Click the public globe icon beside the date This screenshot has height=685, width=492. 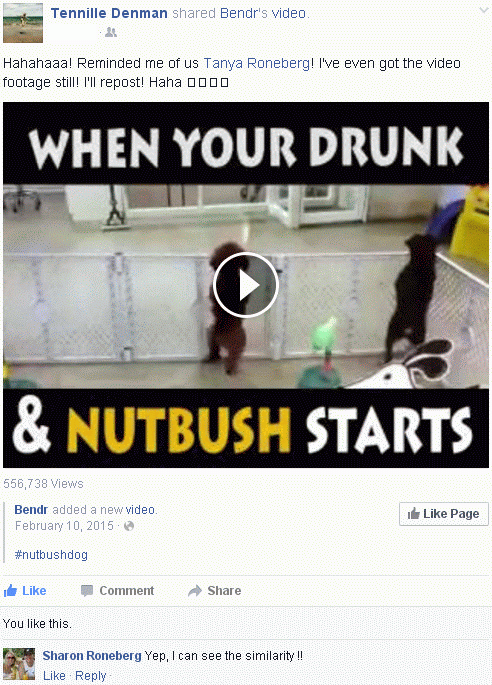coord(129,526)
